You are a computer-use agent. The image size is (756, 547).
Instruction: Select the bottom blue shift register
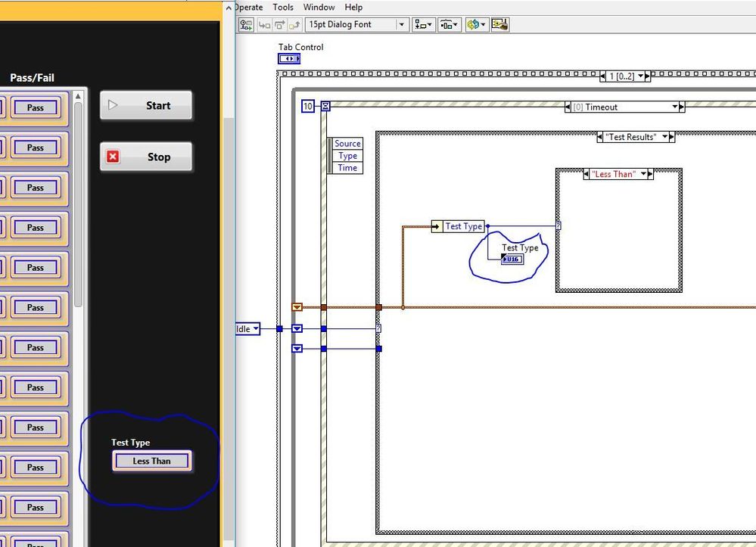click(297, 349)
